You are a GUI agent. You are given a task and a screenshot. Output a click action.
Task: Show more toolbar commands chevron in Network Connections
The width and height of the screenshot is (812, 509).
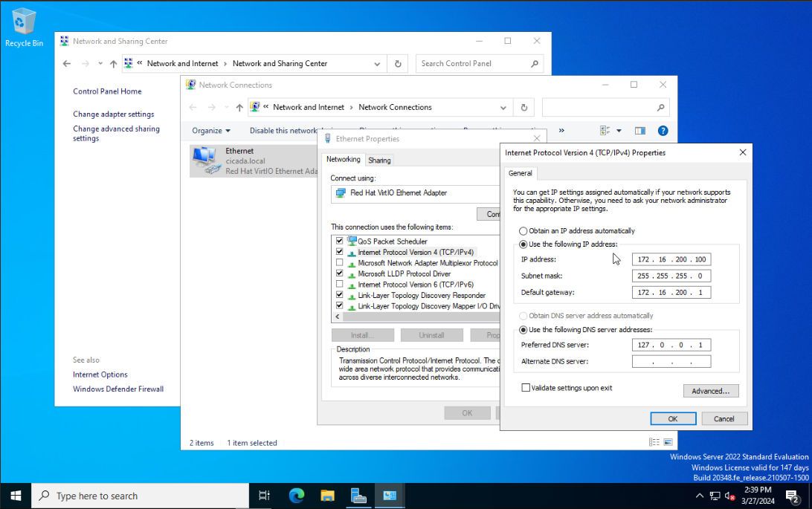click(561, 130)
